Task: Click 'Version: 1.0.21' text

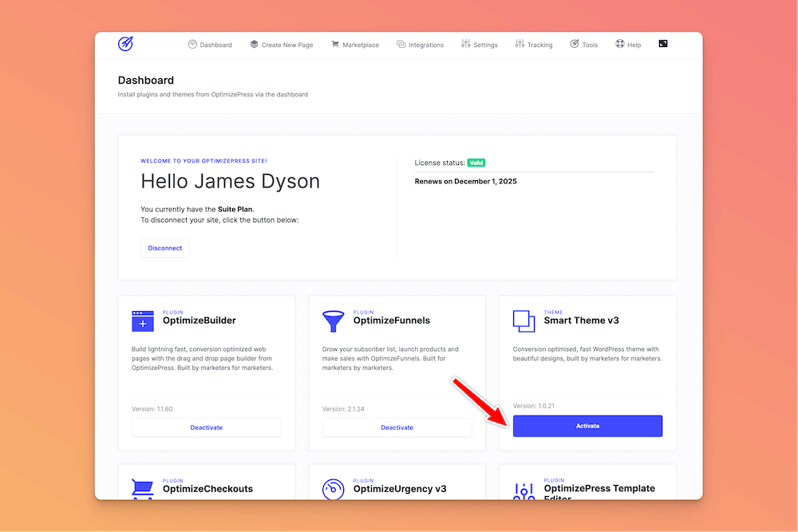Action: 533,406
